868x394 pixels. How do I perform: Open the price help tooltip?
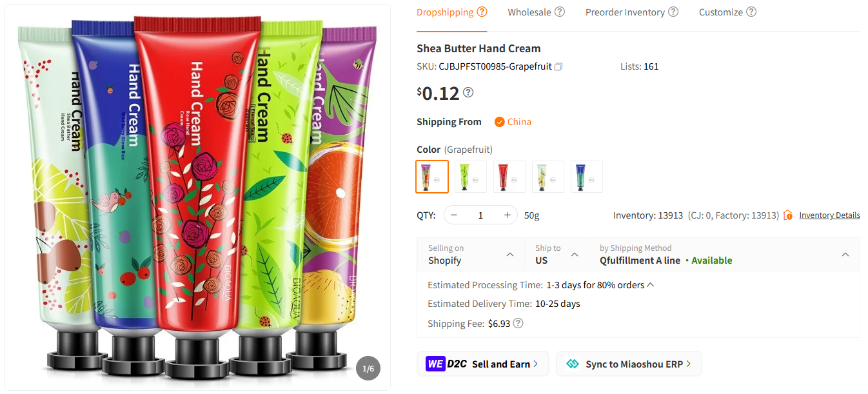468,92
